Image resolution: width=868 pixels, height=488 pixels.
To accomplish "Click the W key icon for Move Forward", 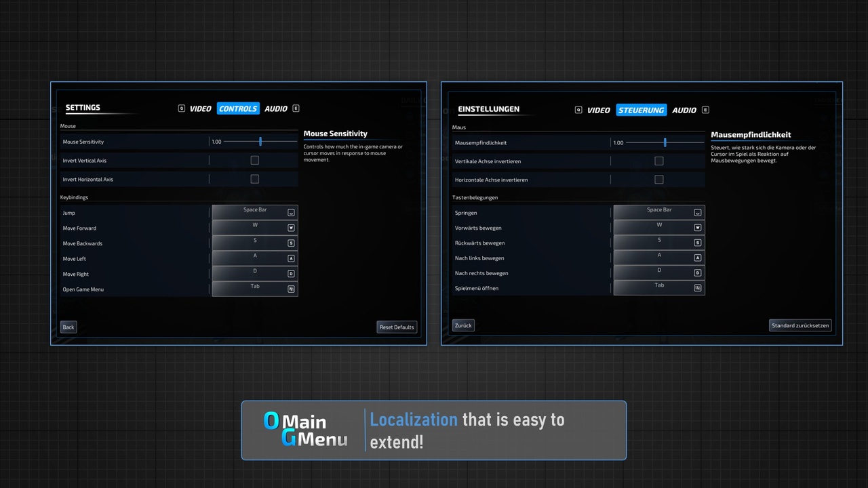I will [x=291, y=227].
